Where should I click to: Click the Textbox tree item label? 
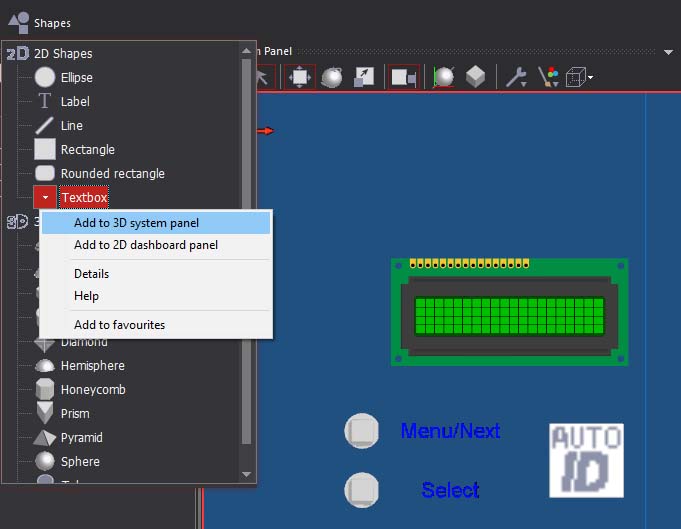pos(84,198)
